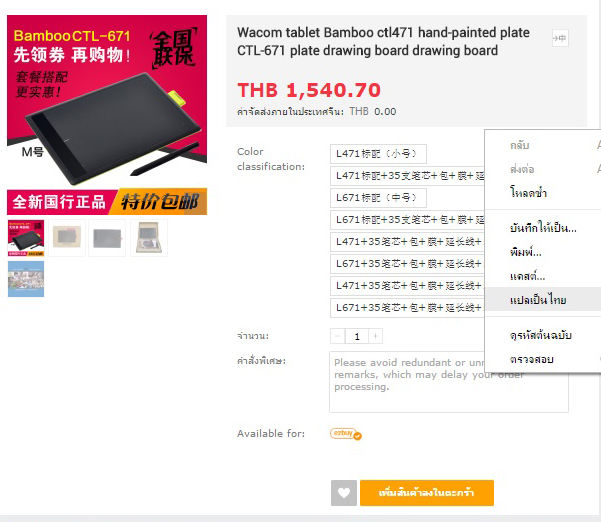
Task: Click the ezbuy availability badge
Action: pos(346,434)
